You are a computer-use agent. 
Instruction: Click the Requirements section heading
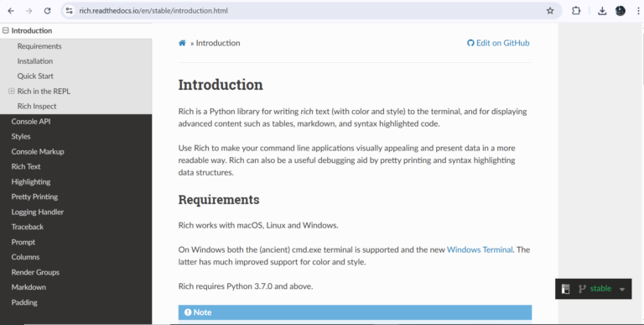pyautogui.click(x=219, y=200)
